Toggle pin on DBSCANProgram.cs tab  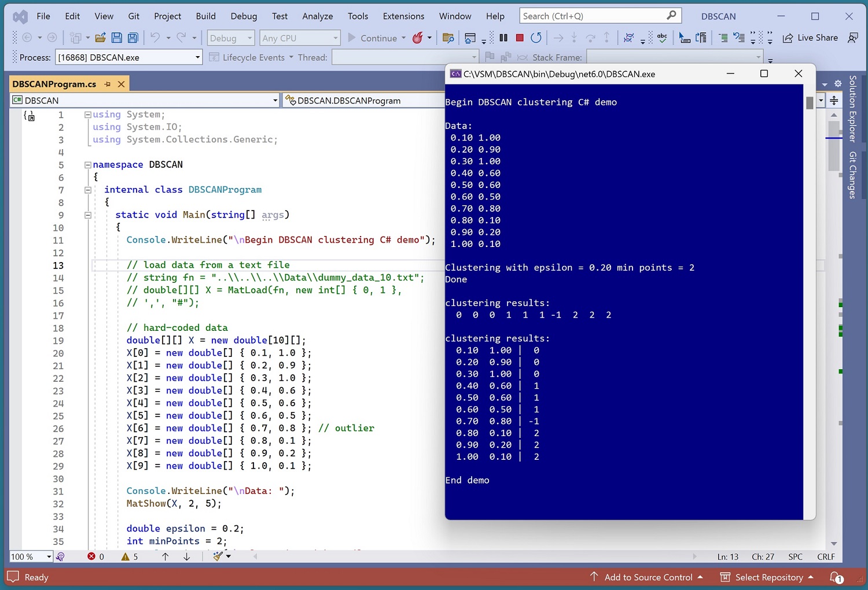(108, 84)
